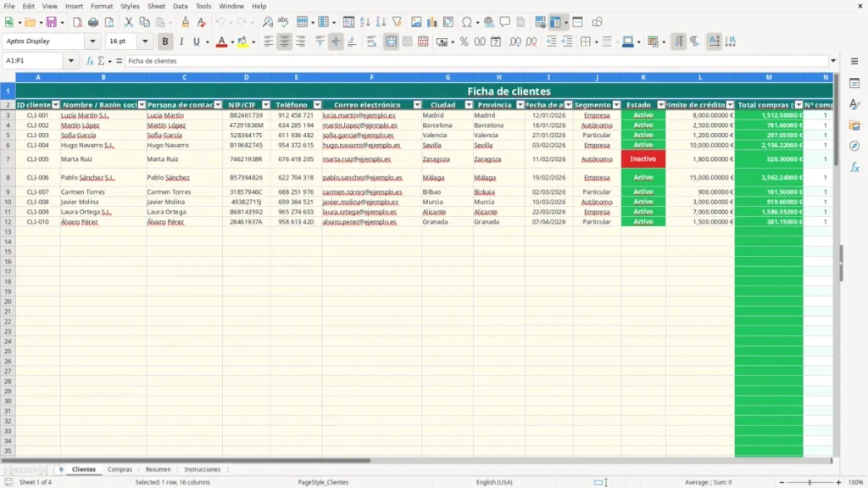Screen dimensions: 868x488
Task: Activate the Clone Formatting paintbrush
Action: 186,22
